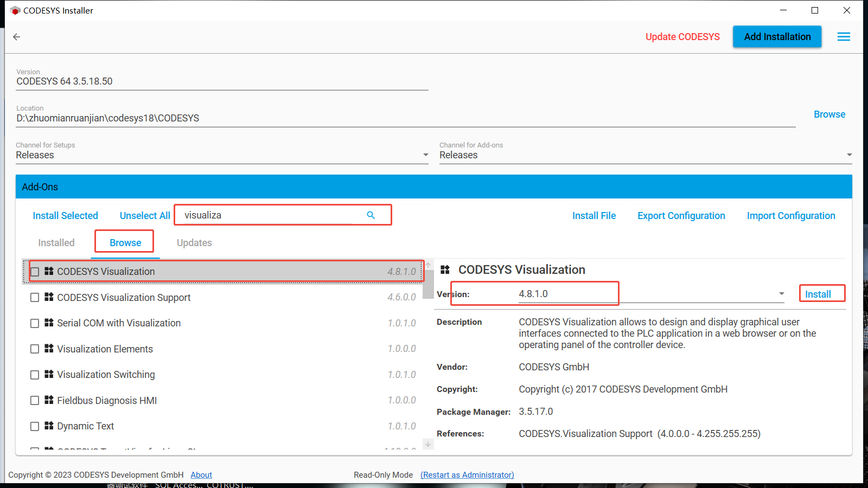Click Import Configuration
868x488 pixels.
pos(791,216)
